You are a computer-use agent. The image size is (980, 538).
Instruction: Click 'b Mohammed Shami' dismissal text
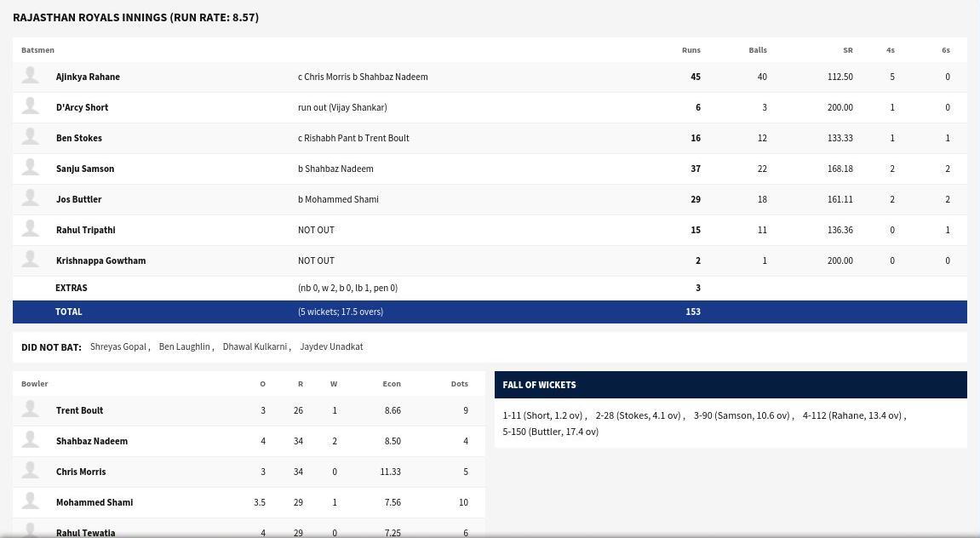pyautogui.click(x=338, y=199)
